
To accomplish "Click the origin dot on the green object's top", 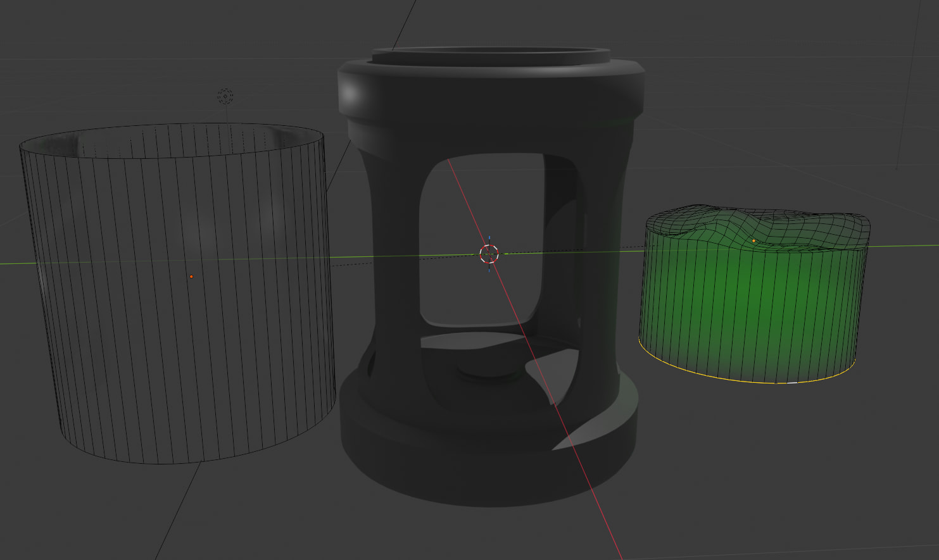I will tap(753, 241).
